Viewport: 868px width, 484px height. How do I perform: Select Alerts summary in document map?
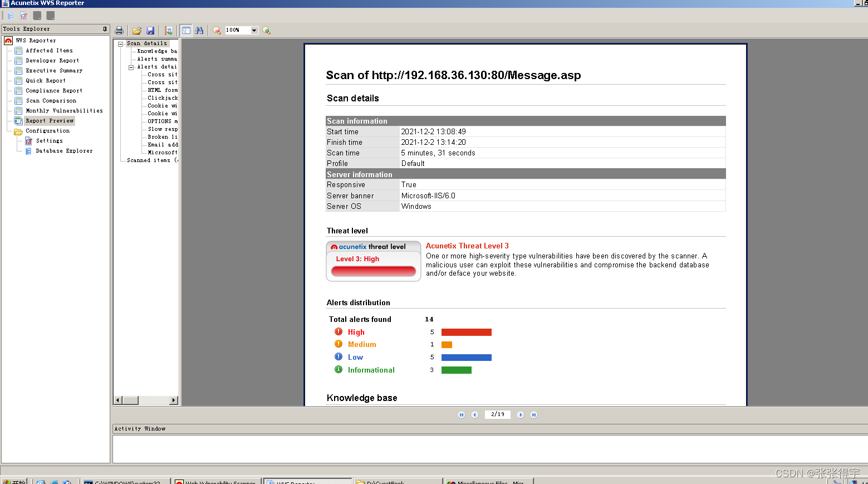click(157, 59)
